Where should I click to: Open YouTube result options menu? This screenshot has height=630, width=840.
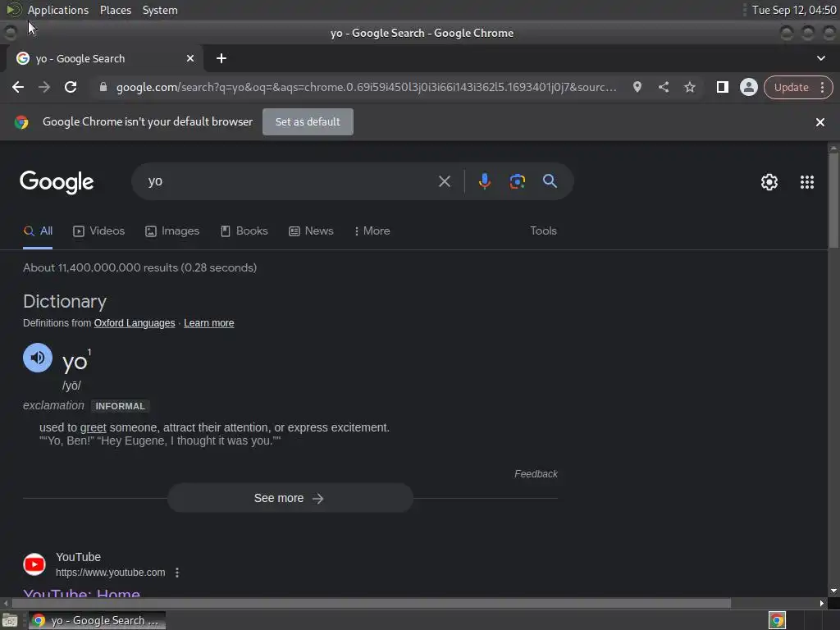pyautogui.click(x=177, y=573)
